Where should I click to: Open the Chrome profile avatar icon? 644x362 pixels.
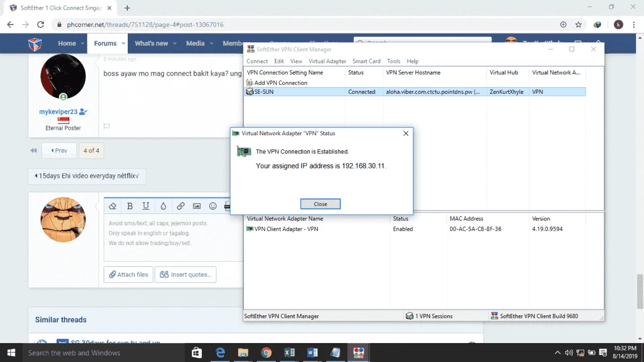coord(618,25)
